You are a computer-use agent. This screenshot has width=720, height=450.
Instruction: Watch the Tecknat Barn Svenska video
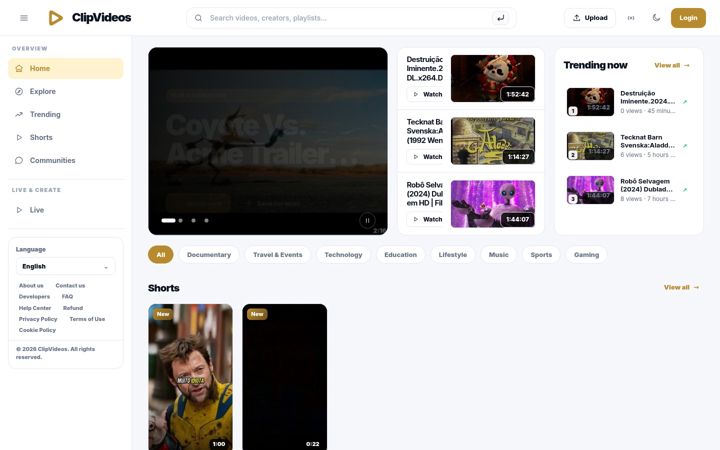click(425, 157)
